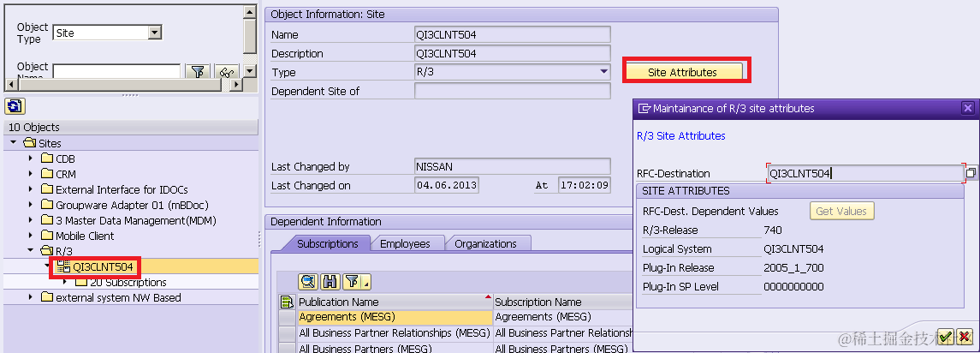Click the Site Attributes button

click(682, 72)
